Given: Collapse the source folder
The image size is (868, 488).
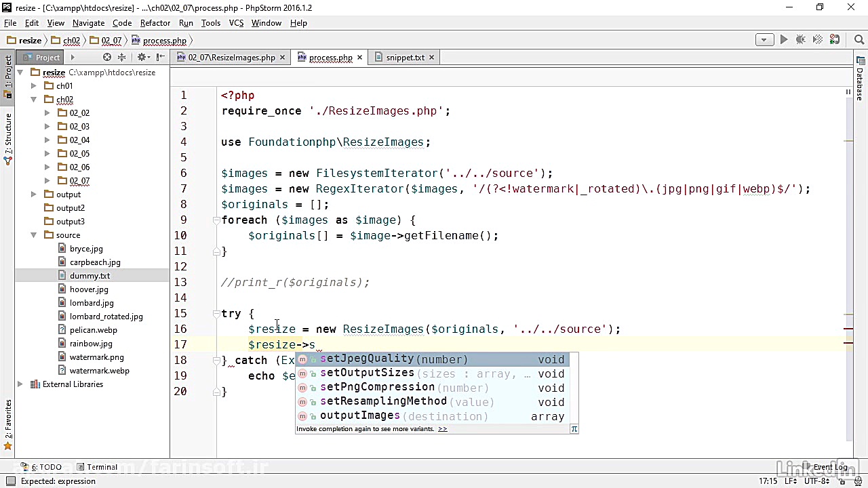Looking at the screenshot, I should (33, 235).
